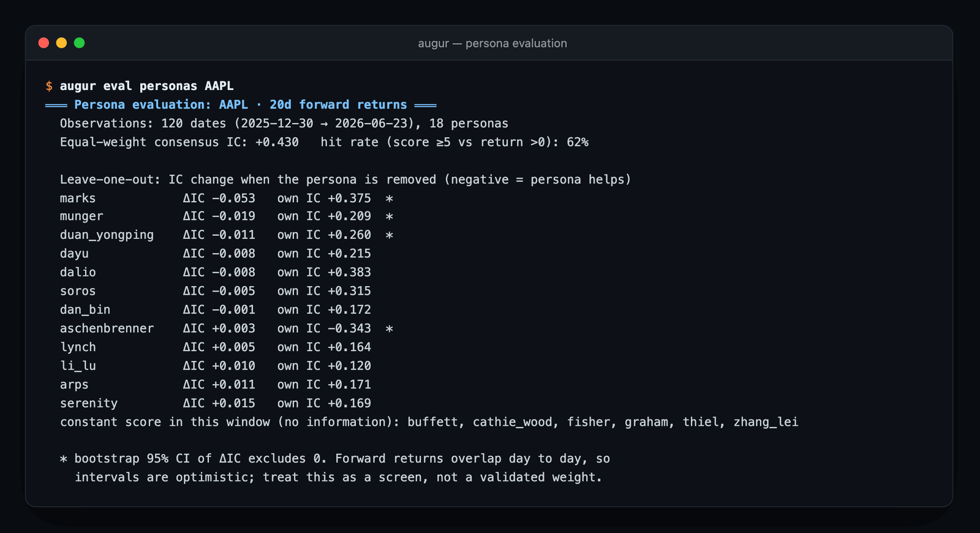Image resolution: width=980 pixels, height=533 pixels.
Task: Click the 'Observations: 120 dates' line
Action: (284, 124)
